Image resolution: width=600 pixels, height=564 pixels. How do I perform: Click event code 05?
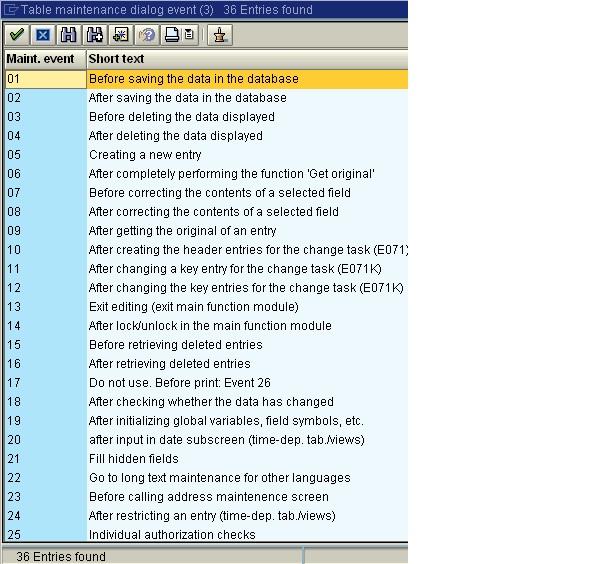[x=46, y=155]
